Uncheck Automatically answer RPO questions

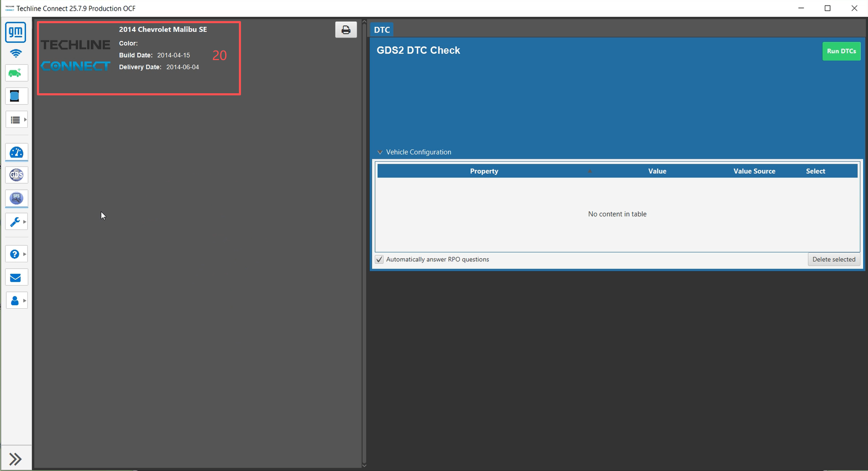coord(379,260)
